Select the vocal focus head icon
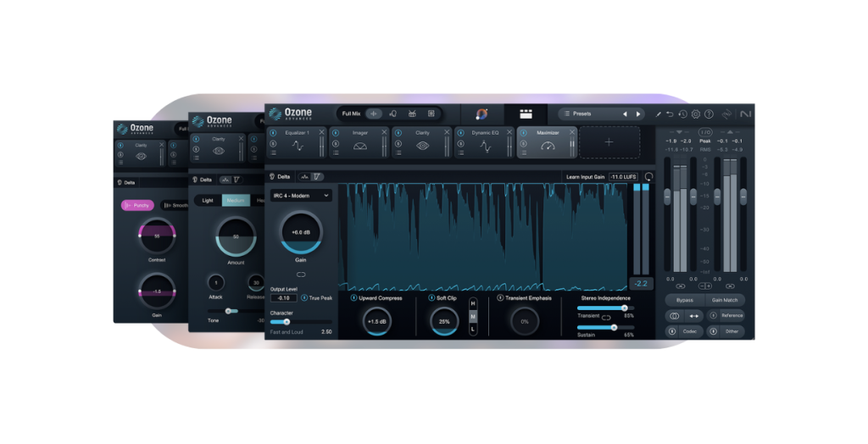Image resolution: width=868 pixels, height=444 pixels. coord(393,114)
